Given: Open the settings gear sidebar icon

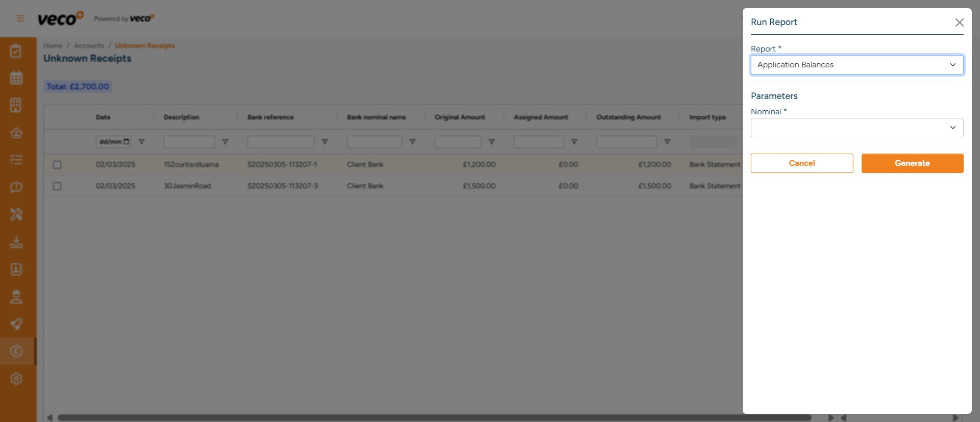Looking at the screenshot, I should (16, 379).
